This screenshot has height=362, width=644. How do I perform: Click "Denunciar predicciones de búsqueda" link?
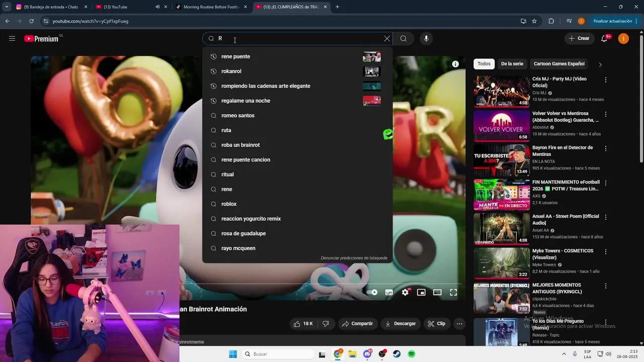click(x=354, y=258)
